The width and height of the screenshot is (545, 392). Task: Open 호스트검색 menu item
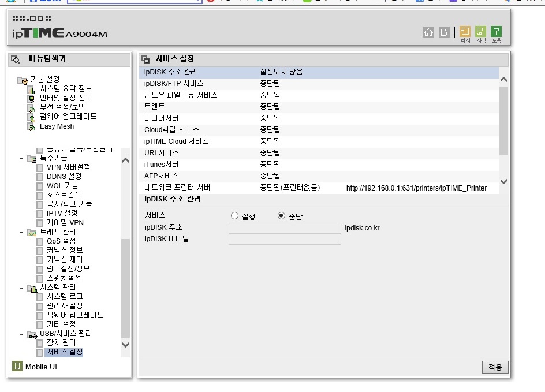[64, 195]
